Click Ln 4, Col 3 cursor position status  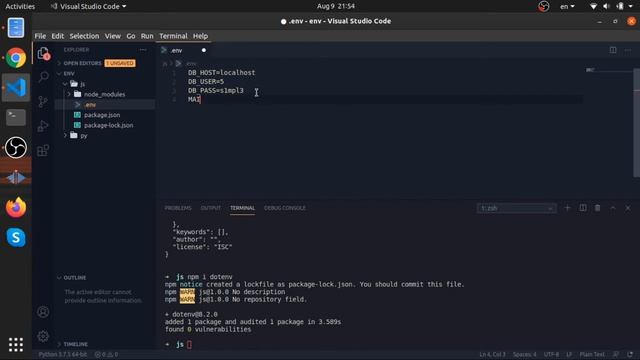click(492, 354)
